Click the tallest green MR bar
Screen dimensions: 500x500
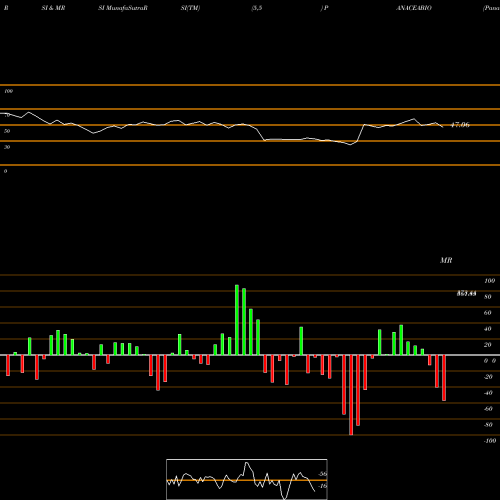pyautogui.click(x=237, y=320)
